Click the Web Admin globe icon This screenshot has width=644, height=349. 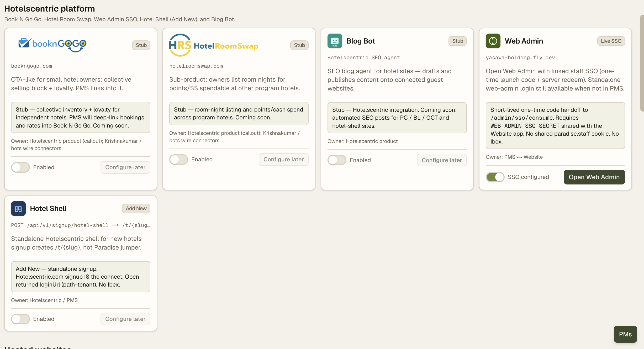coord(493,41)
